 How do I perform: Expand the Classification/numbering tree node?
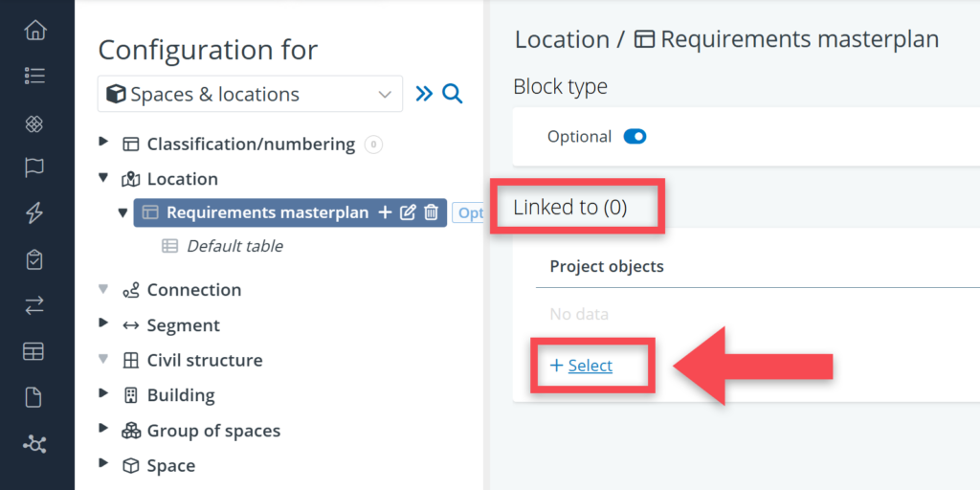(104, 144)
